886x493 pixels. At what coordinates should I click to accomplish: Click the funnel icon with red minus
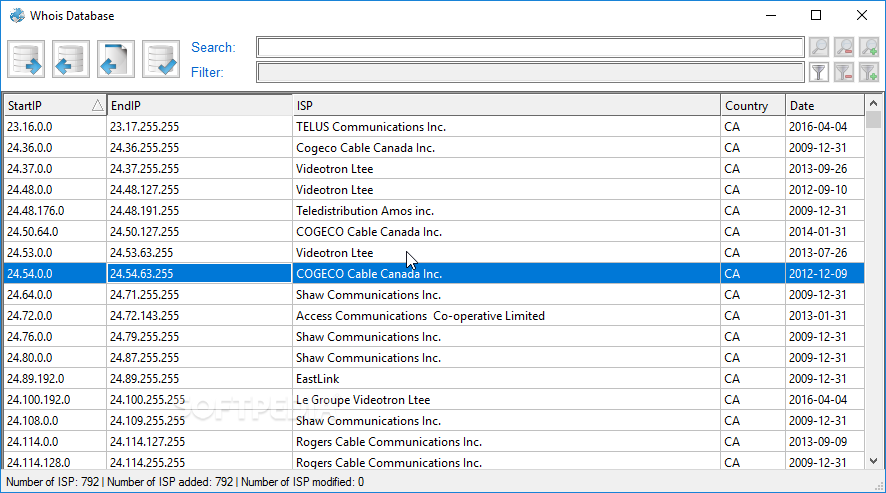[844, 72]
